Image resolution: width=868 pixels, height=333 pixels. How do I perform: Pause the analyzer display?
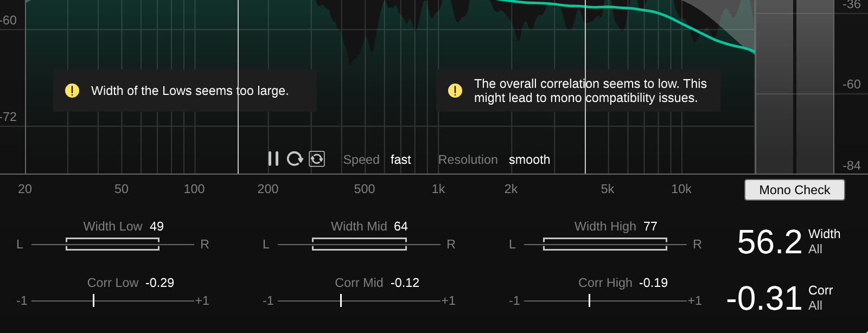click(273, 159)
